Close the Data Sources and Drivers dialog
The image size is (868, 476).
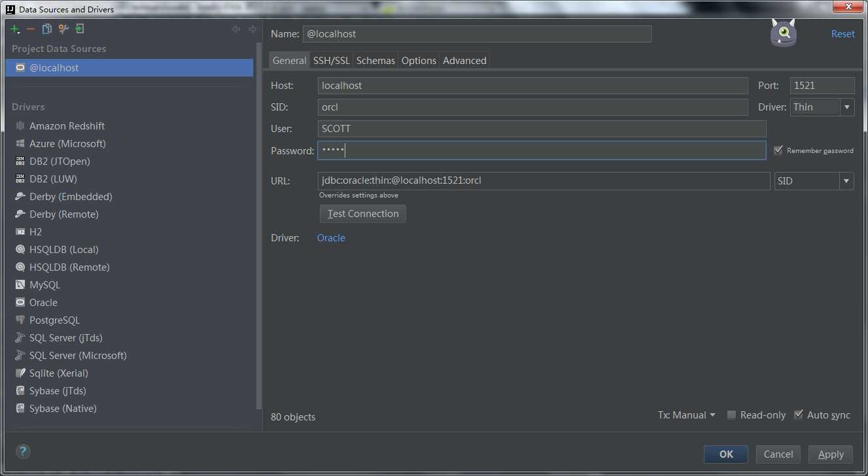(848, 7)
